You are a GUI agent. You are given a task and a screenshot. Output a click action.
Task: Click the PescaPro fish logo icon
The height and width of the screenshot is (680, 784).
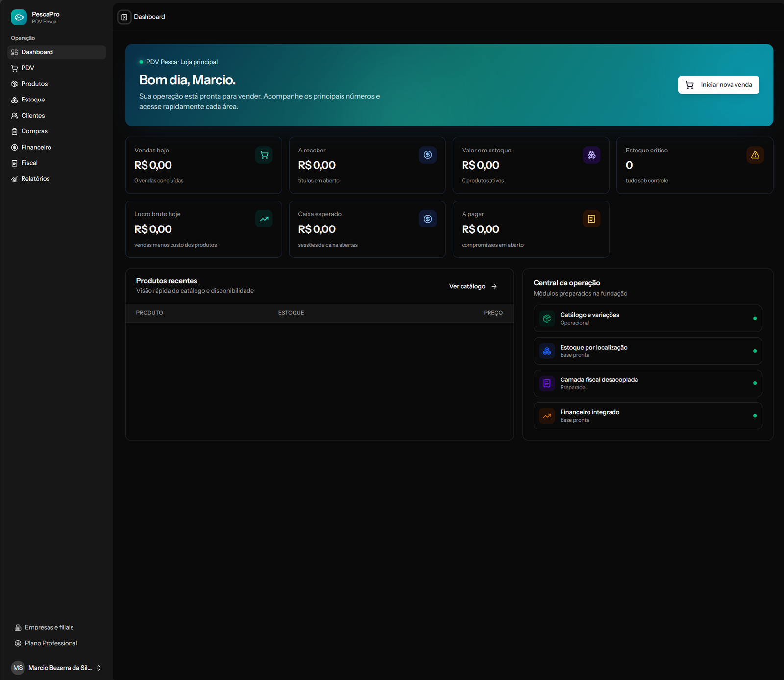tap(19, 17)
